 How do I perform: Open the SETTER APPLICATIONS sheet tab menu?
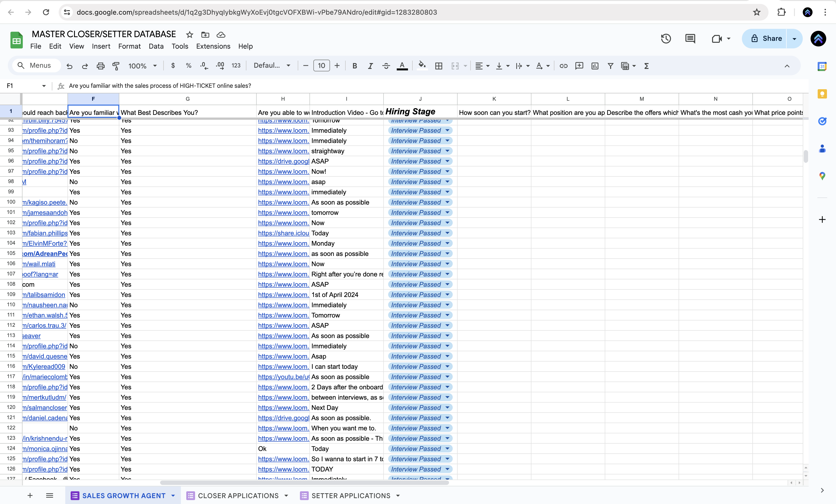pos(398,495)
